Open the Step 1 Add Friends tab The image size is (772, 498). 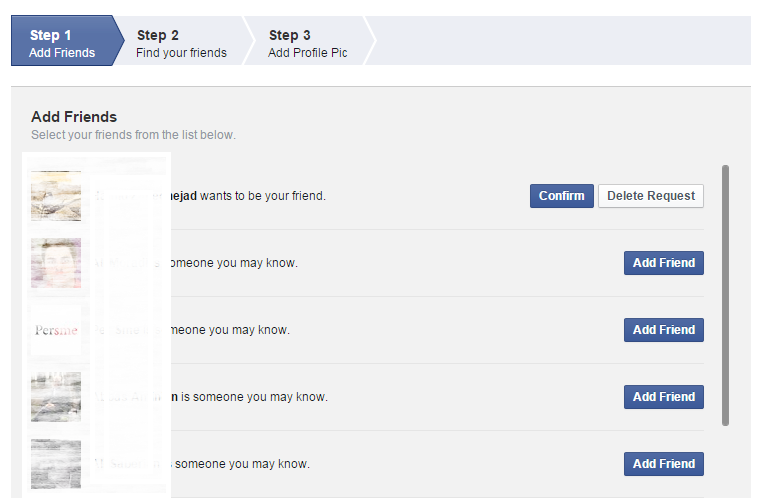62,44
